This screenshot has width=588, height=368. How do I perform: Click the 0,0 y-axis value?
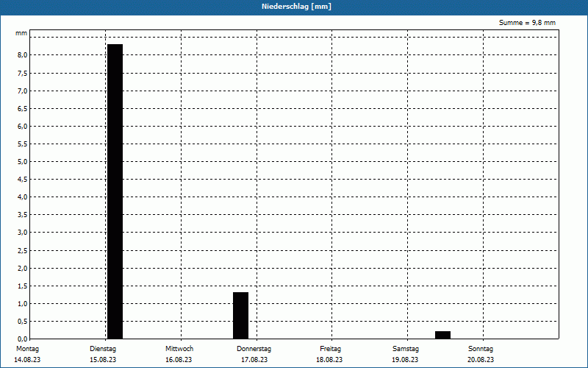(x=23, y=339)
